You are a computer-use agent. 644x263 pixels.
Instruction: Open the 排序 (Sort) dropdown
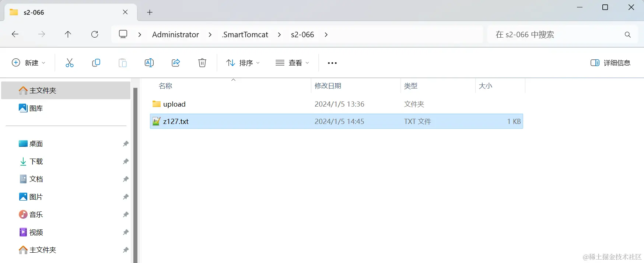click(243, 63)
